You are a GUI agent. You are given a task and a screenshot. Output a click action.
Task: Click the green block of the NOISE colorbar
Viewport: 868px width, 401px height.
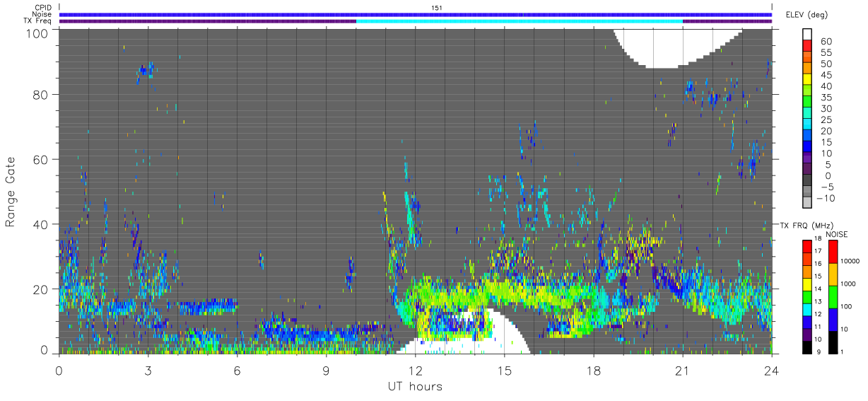pos(833,297)
